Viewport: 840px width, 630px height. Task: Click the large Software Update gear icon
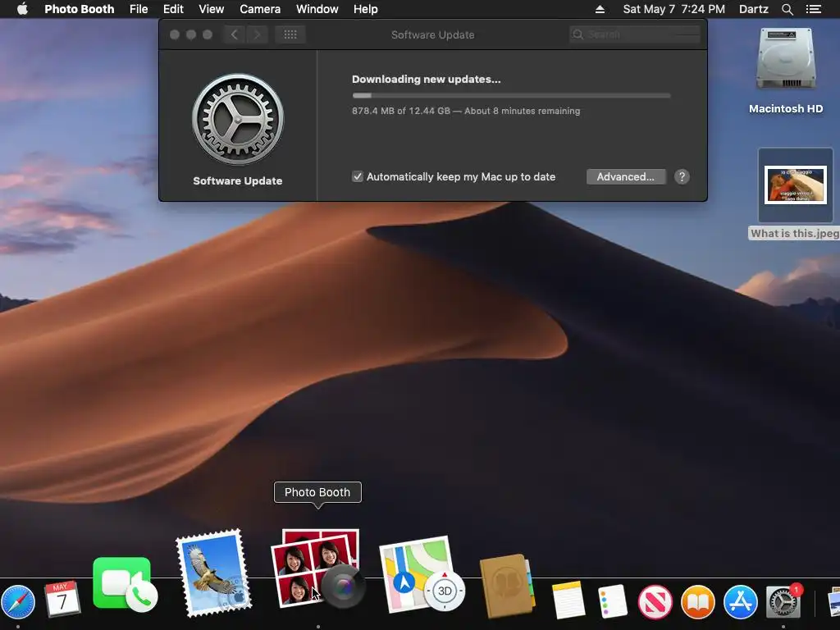(x=238, y=119)
